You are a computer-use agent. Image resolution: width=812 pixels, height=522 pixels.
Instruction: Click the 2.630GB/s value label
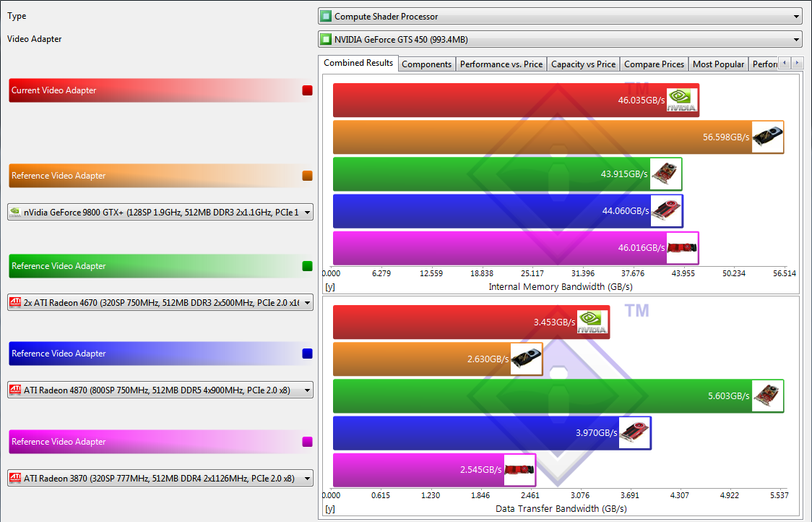488,359
